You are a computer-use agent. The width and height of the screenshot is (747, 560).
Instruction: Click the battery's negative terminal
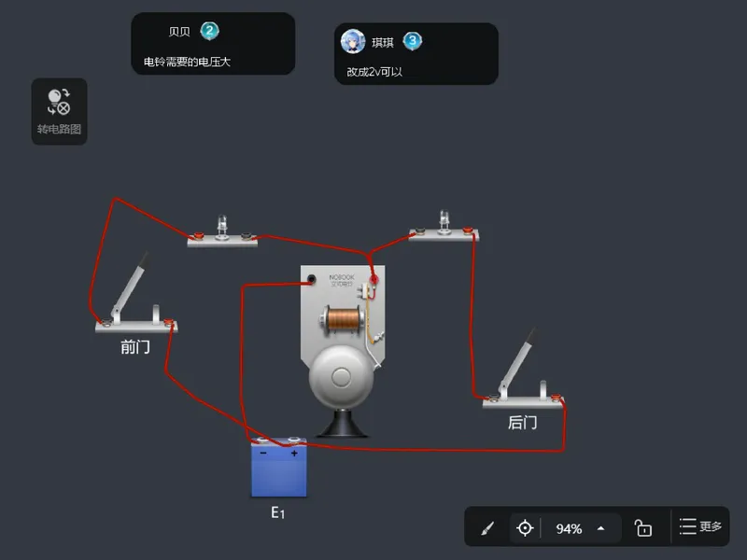[x=262, y=441]
